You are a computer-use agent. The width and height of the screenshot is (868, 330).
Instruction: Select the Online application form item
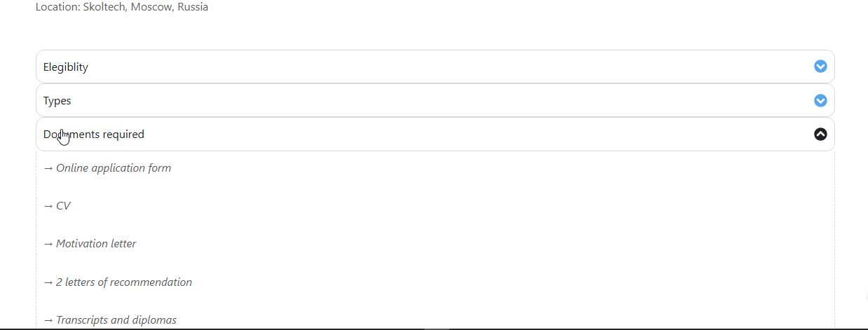click(114, 168)
